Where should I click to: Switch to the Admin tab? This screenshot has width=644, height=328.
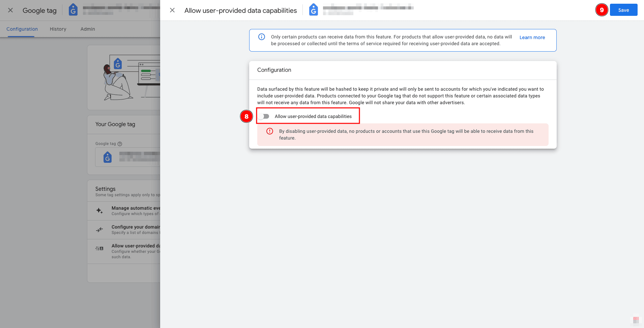(88, 29)
